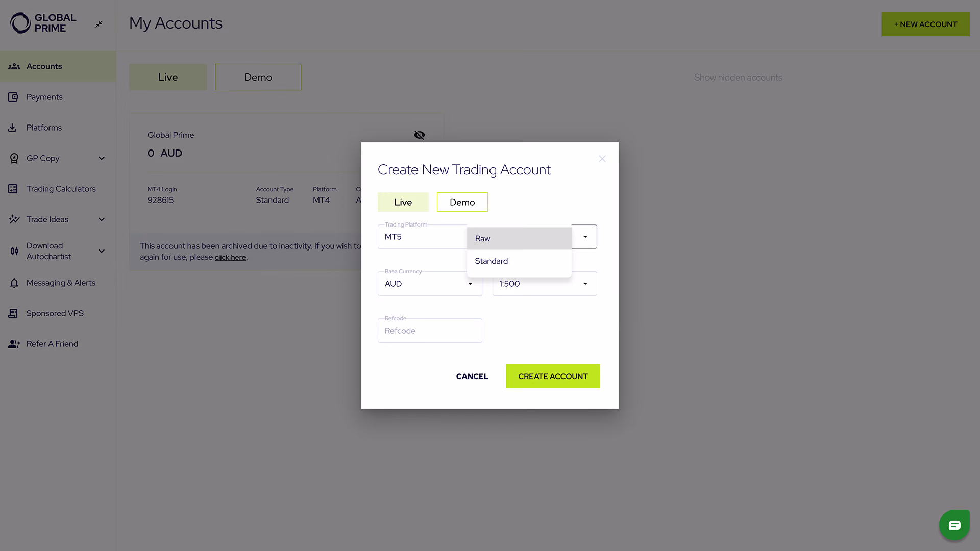This screenshot has height=551, width=980.
Task: Select Raw from the account type list
Action: coord(519,238)
